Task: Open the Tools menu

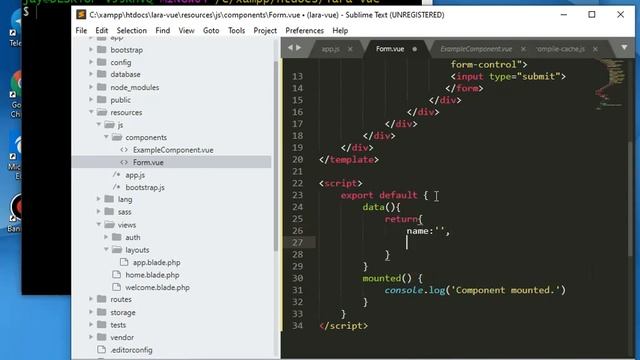Action: click(236, 31)
